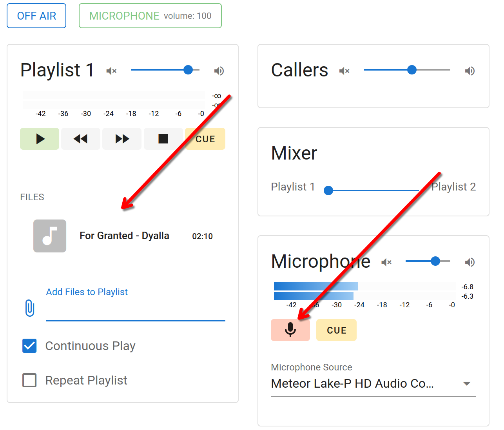Toggle the red microphone button
Image resolution: width=504 pixels, height=430 pixels.
tap(290, 330)
